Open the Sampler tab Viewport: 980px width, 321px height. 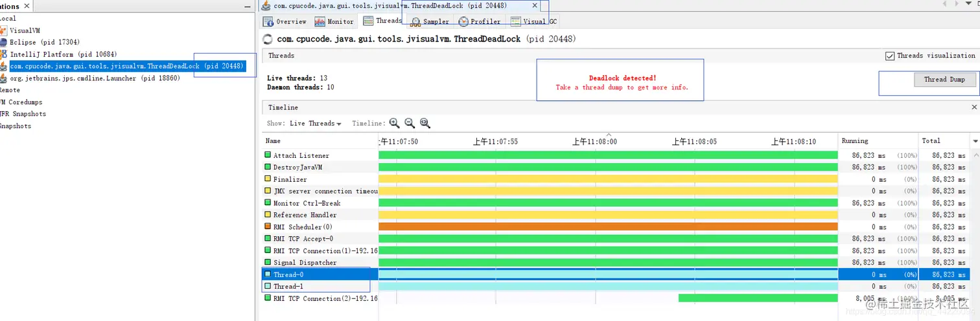tap(430, 21)
